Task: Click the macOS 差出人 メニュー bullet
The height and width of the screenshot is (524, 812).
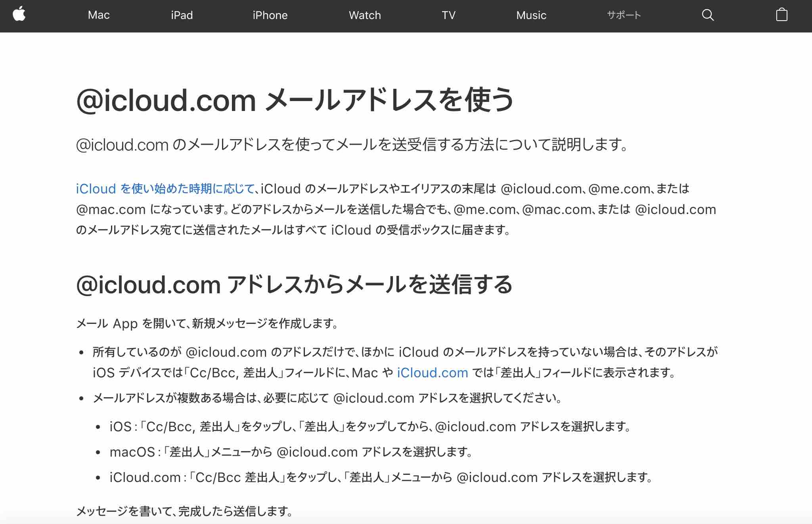Action: tap(291, 452)
